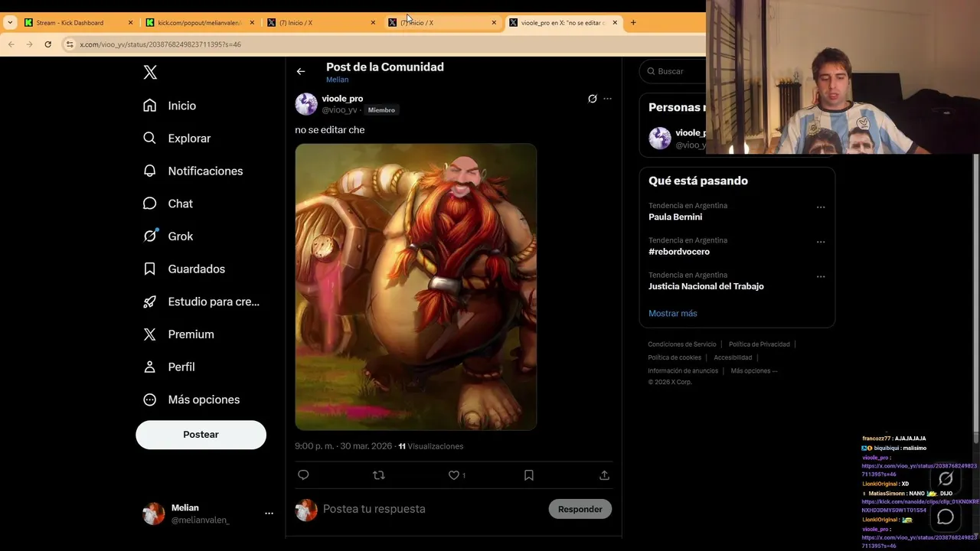This screenshot has height=551, width=980.
Task: Expand Más opciones in footer
Action: 754,371
